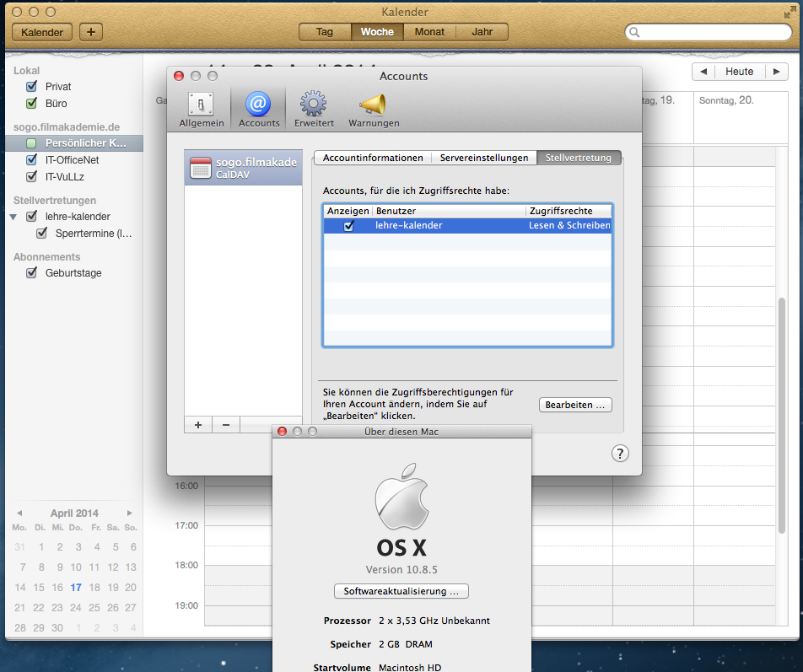Click the add event plus button

click(x=90, y=32)
